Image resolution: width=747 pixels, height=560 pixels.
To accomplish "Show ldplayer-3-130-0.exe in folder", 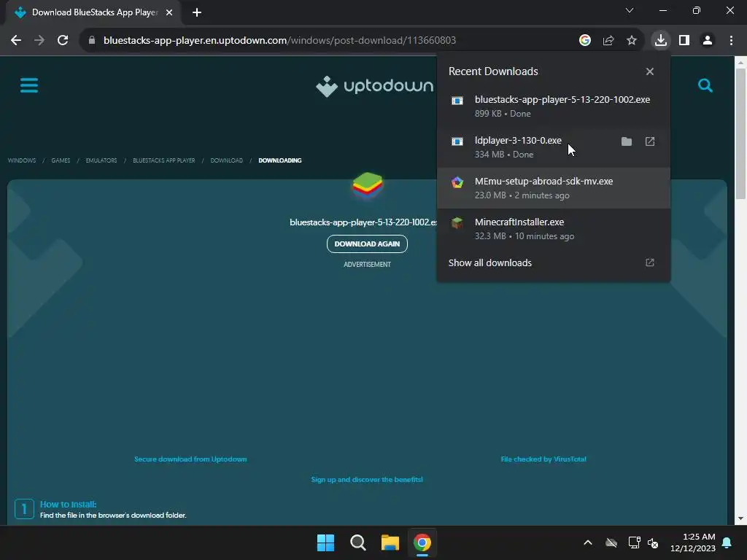I will click(627, 141).
